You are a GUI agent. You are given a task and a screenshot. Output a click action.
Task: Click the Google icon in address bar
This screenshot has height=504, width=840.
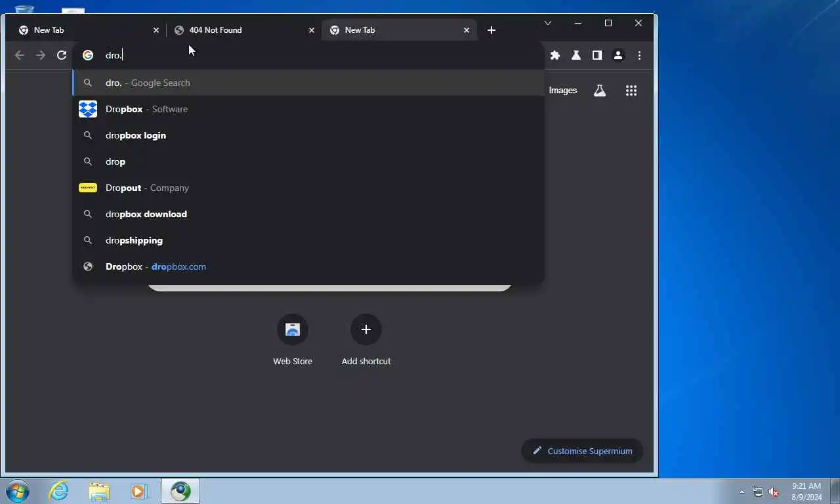[88, 55]
